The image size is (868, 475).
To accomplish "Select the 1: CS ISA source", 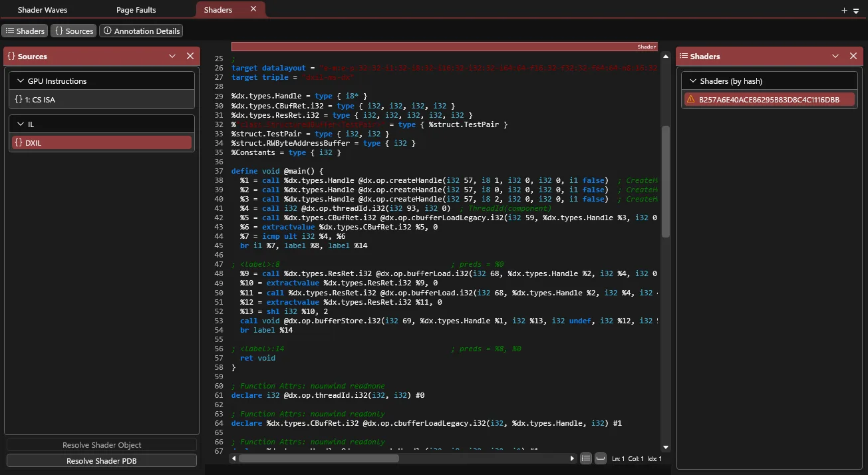I will (102, 100).
